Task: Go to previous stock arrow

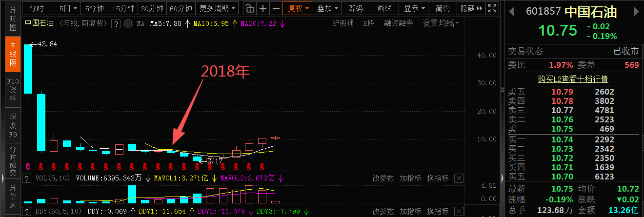Action: click(x=511, y=12)
